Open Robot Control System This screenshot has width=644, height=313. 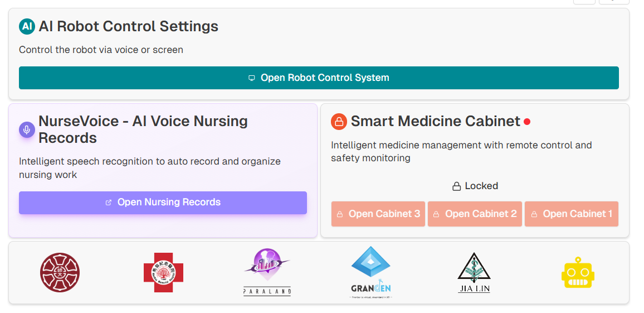pyautogui.click(x=319, y=78)
